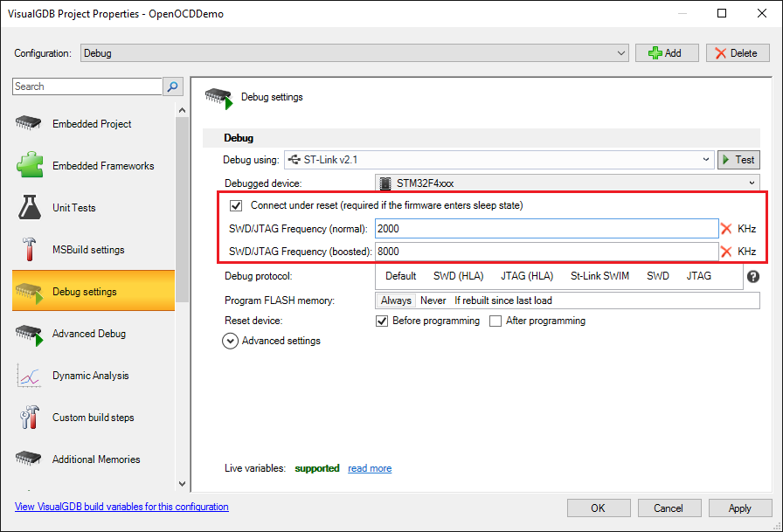Click the sidebar scrollbar thumb
The width and height of the screenshot is (783, 532).
pyautogui.click(x=182, y=210)
